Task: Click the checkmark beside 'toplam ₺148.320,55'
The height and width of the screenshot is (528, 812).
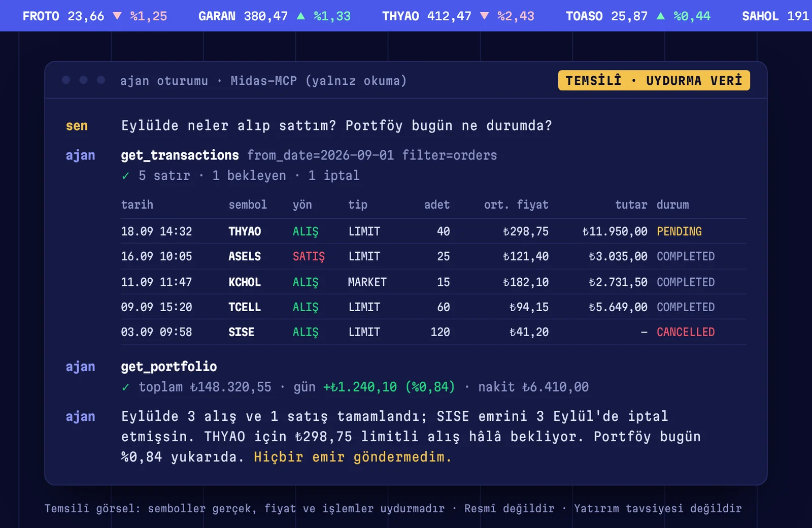Action: [125, 387]
